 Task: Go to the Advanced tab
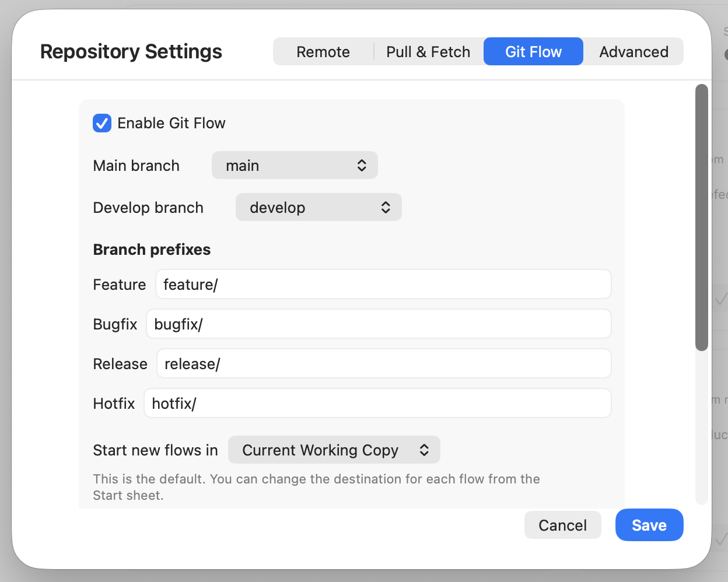633,52
